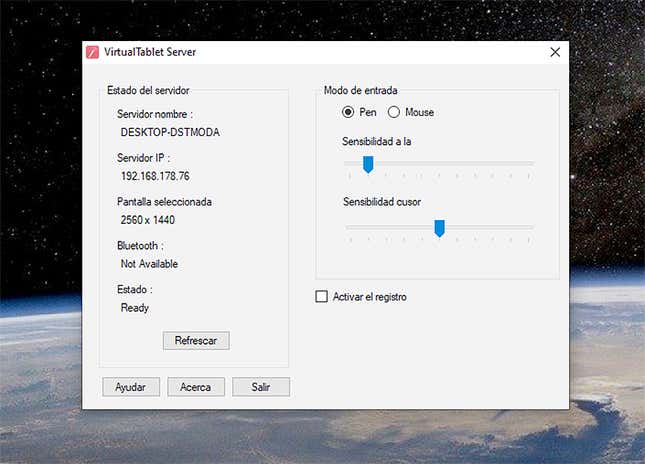This screenshot has height=464, width=645.
Task: Click the Bluetooth Not Available status
Action: (x=149, y=264)
